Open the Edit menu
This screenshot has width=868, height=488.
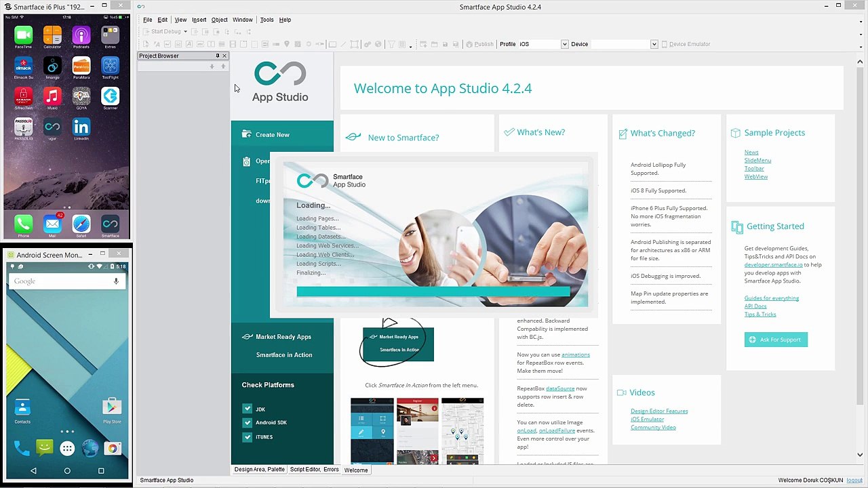tap(163, 20)
